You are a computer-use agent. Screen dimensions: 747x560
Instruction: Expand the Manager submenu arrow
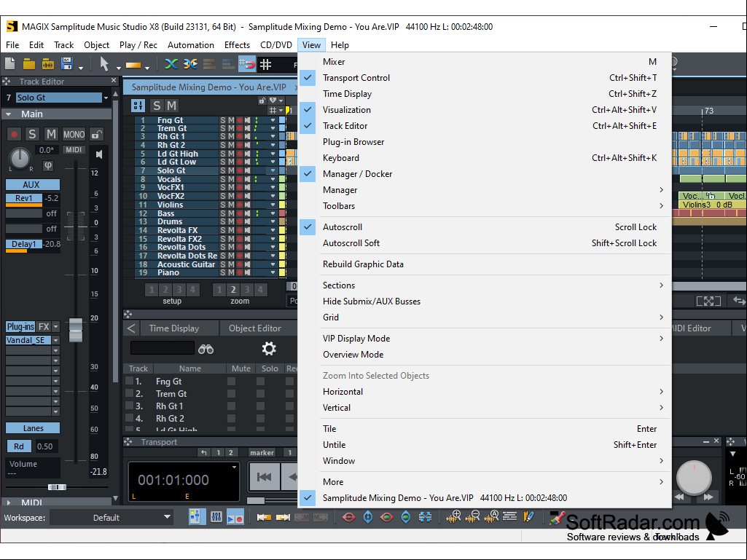661,189
